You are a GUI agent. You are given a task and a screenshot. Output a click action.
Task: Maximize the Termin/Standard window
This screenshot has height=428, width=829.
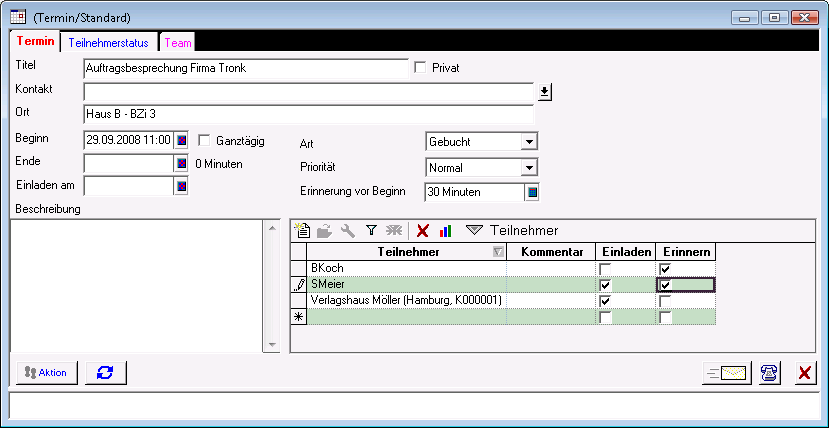click(x=775, y=17)
